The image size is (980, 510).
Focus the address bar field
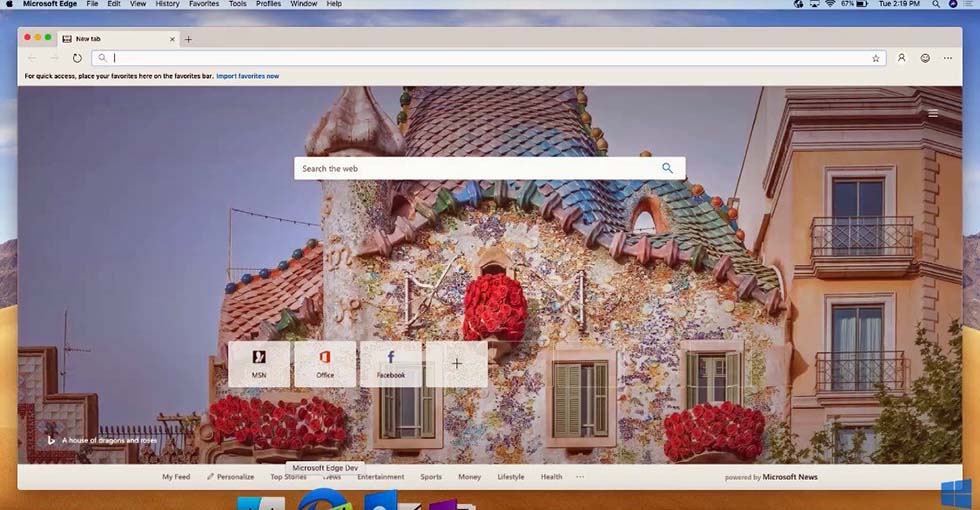[489, 58]
